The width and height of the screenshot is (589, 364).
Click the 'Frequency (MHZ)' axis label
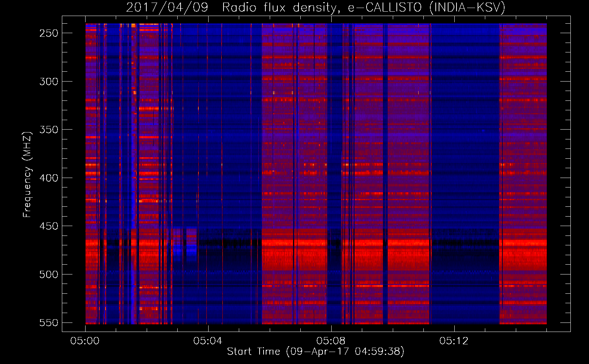click(x=27, y=174)
